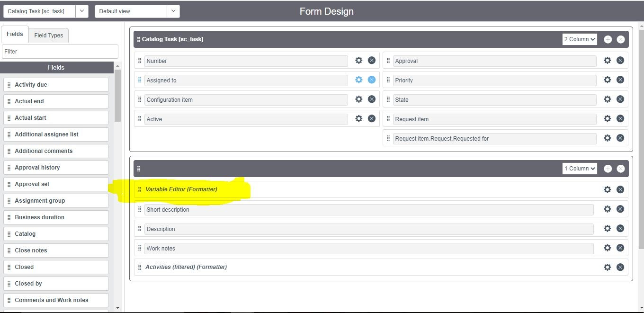Remove Request item.Request.Requested for field
This screenshot has width=644, height=313.
coord(620,138)
